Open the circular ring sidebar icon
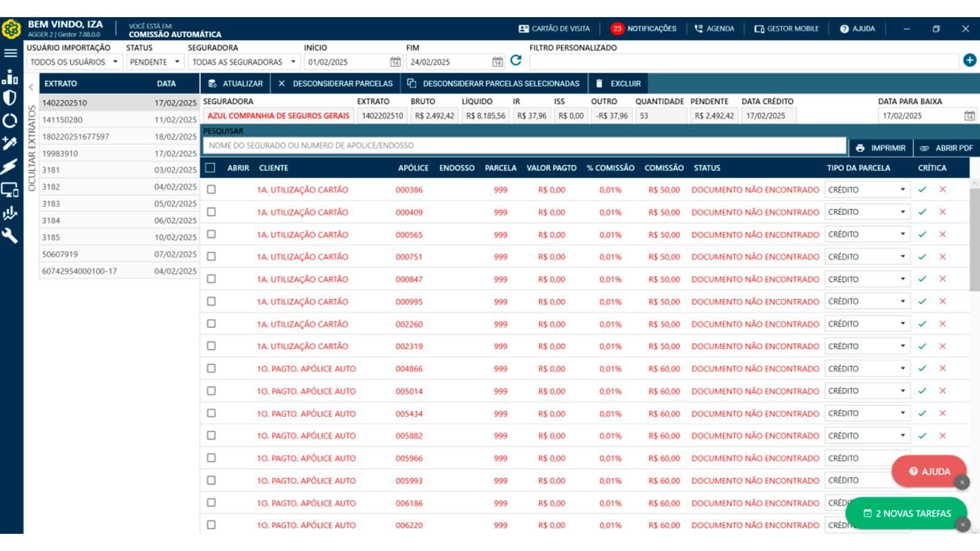 pyautogui.click(x=10, y=121)
